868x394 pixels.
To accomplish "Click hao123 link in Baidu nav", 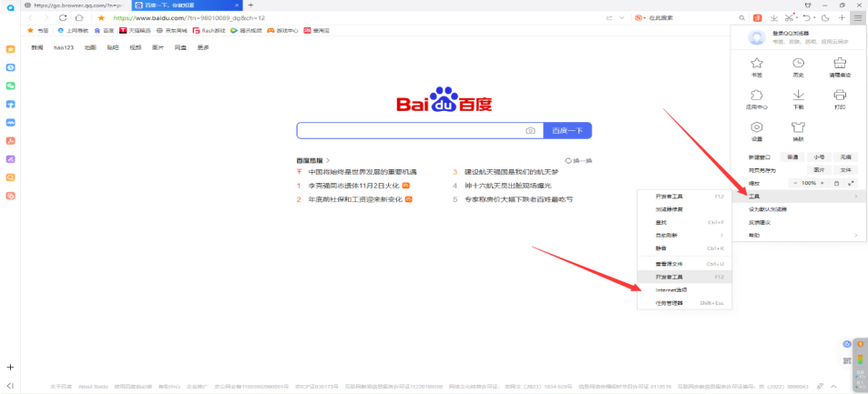I will tap(64, 47).
